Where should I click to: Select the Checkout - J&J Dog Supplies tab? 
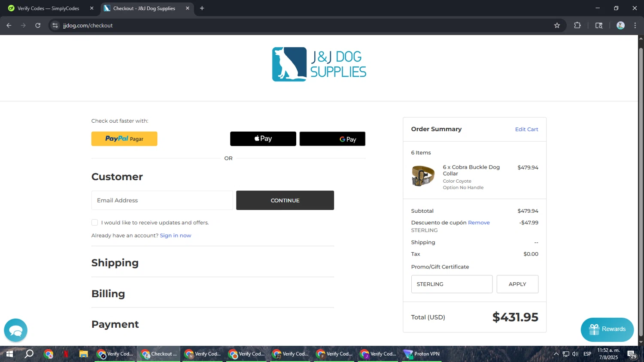click(144, 8)
